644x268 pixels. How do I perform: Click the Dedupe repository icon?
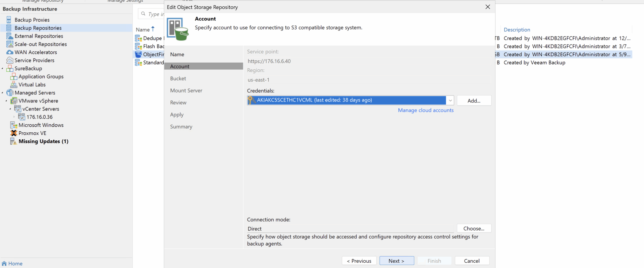(x=138, y=38)
